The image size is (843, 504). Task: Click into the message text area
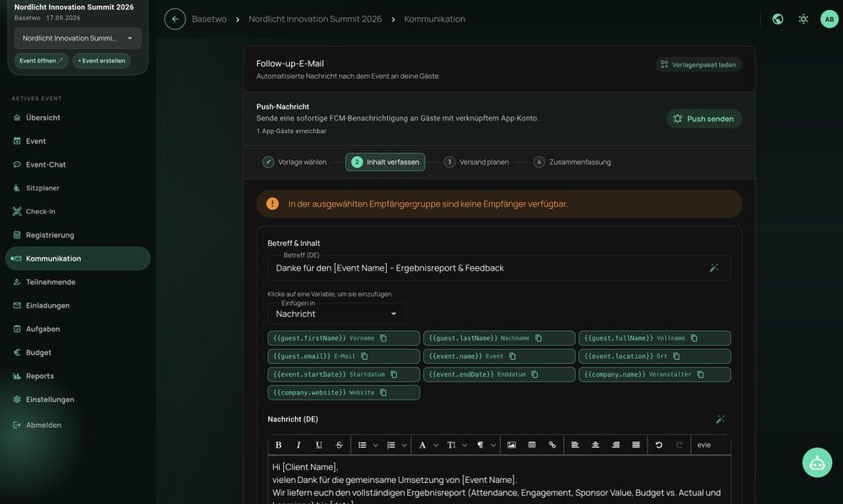click(x=499, y=480)
